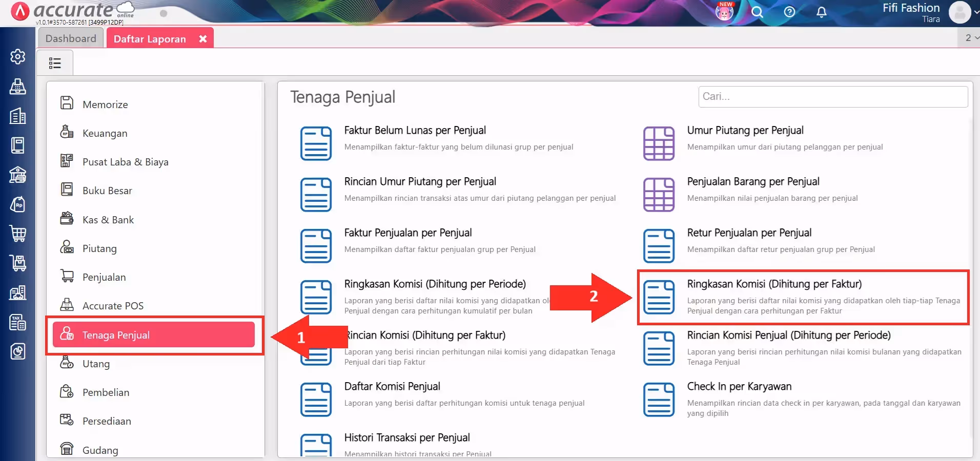This screenshot has height=461, width=980.
Task: Select Pembelian report category
Action: 154,392
